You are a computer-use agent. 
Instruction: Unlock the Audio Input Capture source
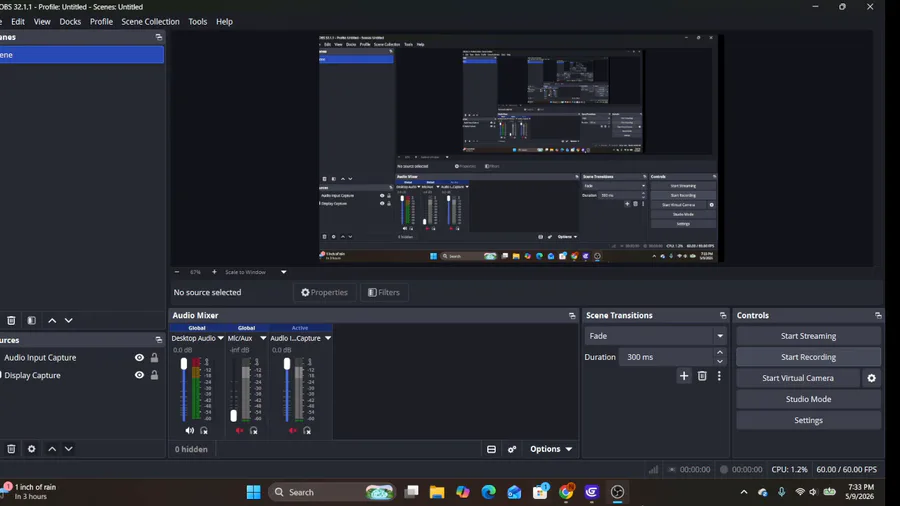[154, 357]
